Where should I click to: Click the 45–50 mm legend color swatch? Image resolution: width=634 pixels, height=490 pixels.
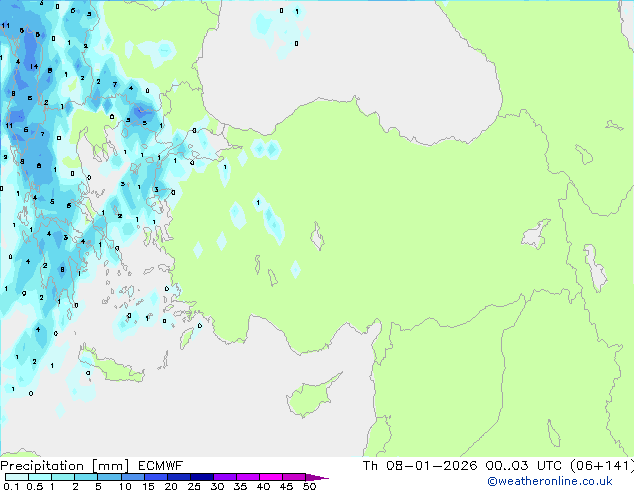coord(294,477)
